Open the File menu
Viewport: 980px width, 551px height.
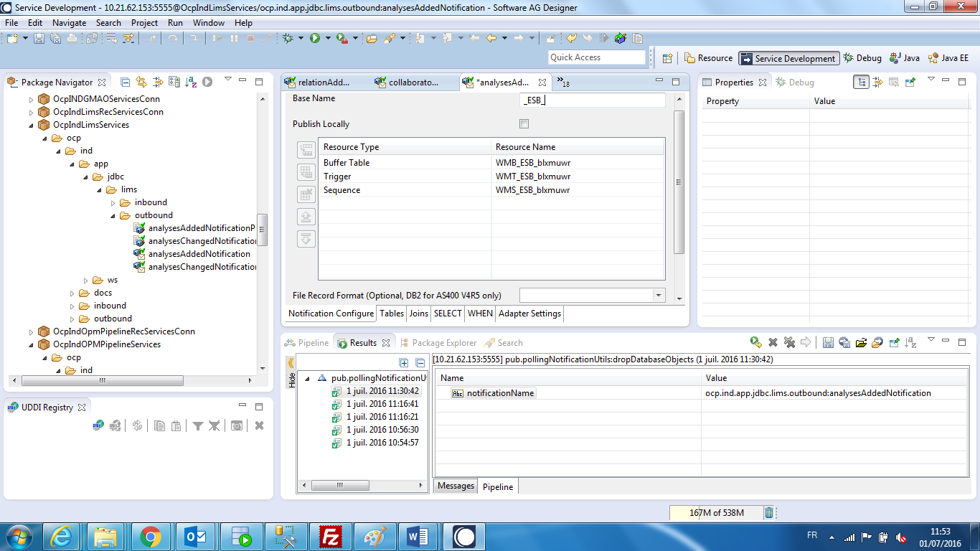11,23
